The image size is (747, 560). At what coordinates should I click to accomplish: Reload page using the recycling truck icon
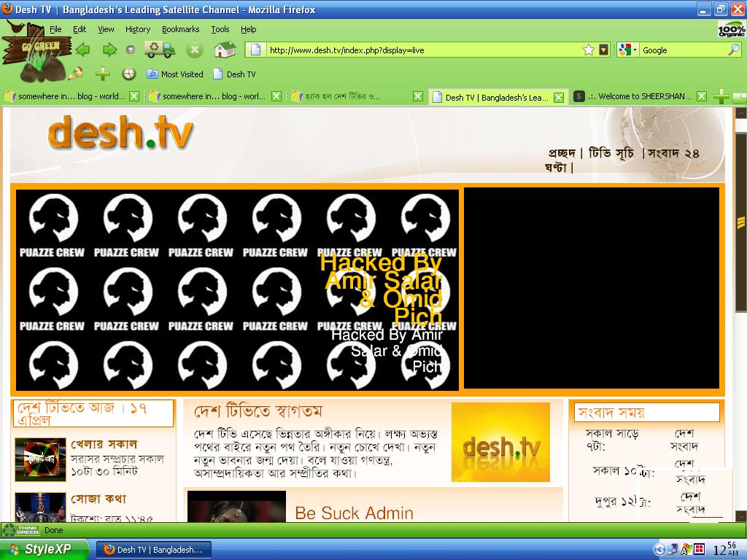[x=160, y=49]
